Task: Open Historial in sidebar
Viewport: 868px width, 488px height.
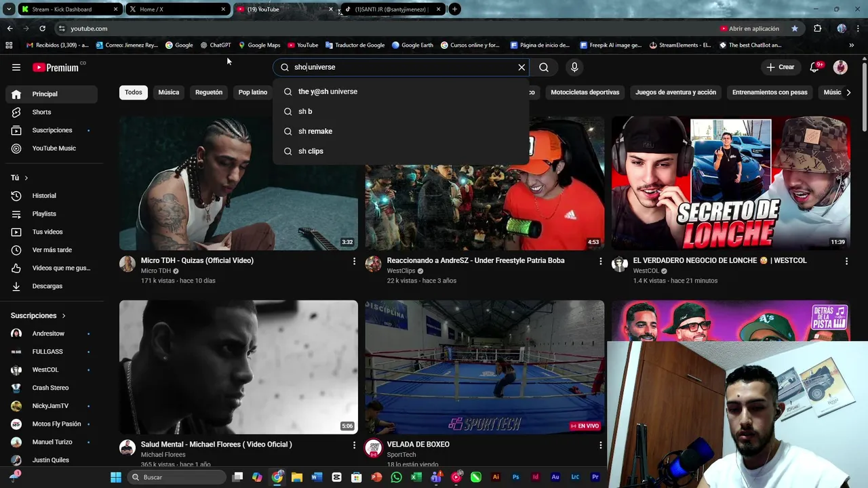Action: pos(52,196)
